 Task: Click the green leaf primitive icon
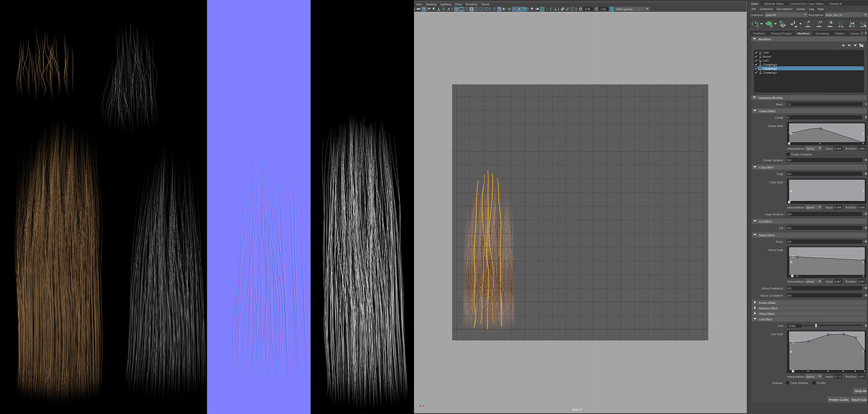pyautogui.click(x=769, y=24)
